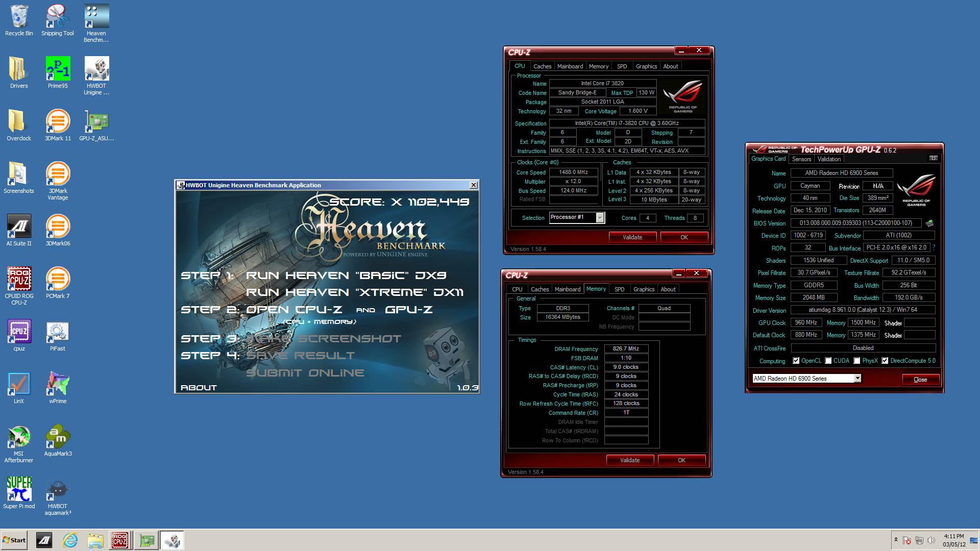Open Graphics tab in lower CPU-Z window
This screenshot has width=980, height=551.
[644, 289]
